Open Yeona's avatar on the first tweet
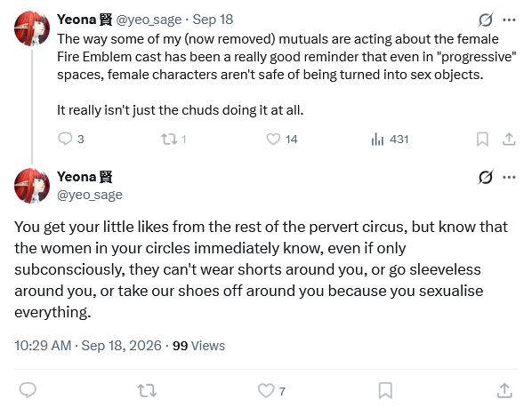 (x=32, y=28)
